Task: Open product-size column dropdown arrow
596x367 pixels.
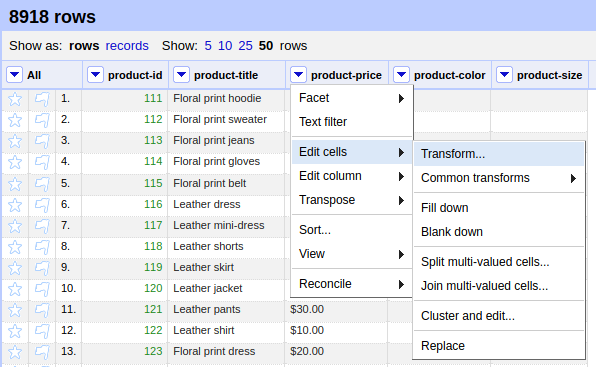Action: click(x=504, y=74)
